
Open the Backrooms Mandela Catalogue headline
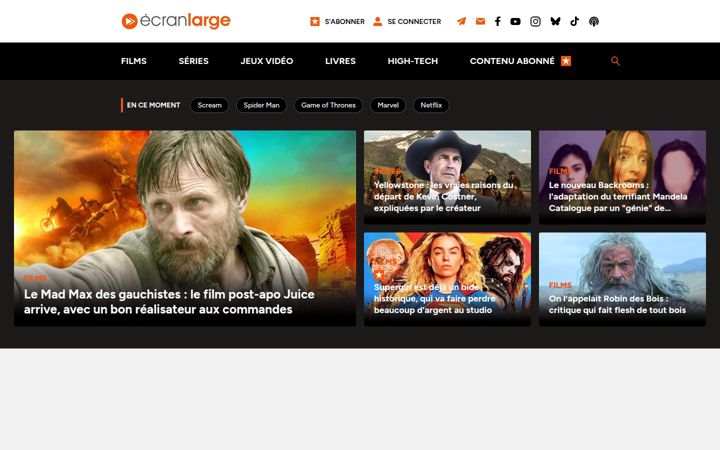[x=618, y=197]
